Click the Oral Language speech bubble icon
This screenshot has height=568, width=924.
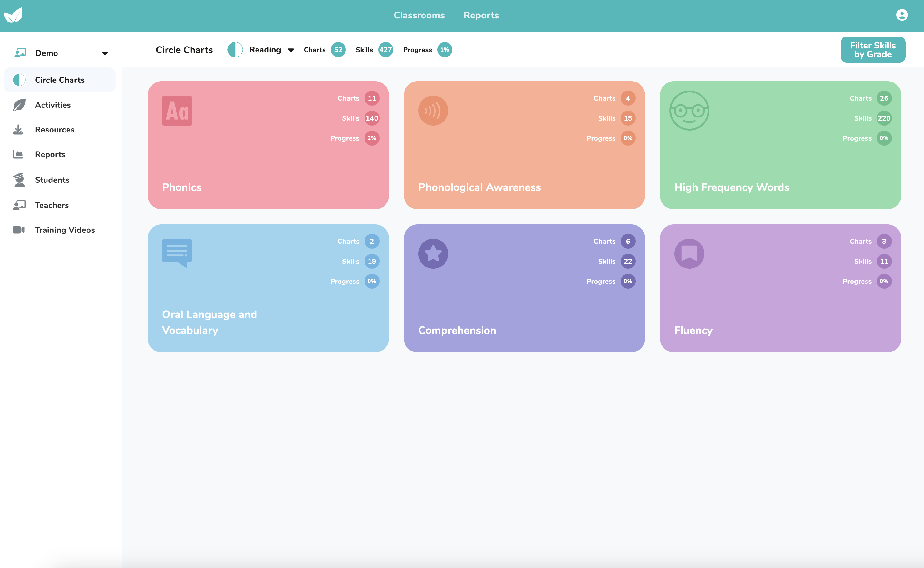[x=177, y=253]
